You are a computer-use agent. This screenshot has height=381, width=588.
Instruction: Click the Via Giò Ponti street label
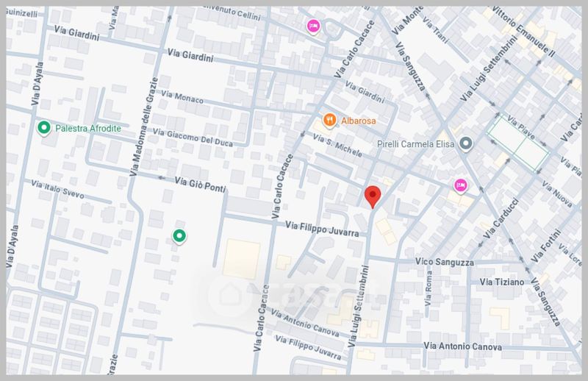click(x=201, y=182)
